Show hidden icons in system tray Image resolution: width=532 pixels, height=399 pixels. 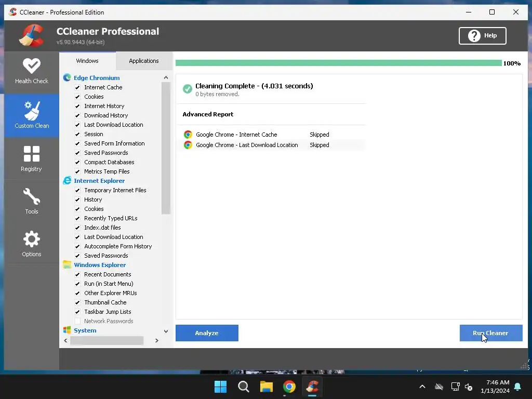422,387
